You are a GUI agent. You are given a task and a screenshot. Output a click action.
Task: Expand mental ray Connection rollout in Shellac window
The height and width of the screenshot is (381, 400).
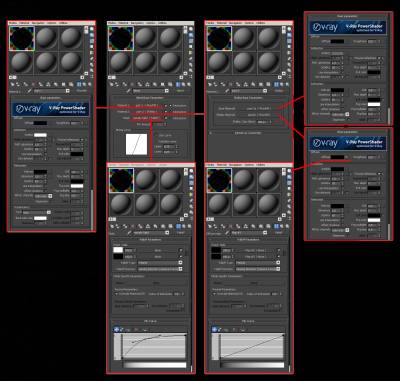point(248,133)
